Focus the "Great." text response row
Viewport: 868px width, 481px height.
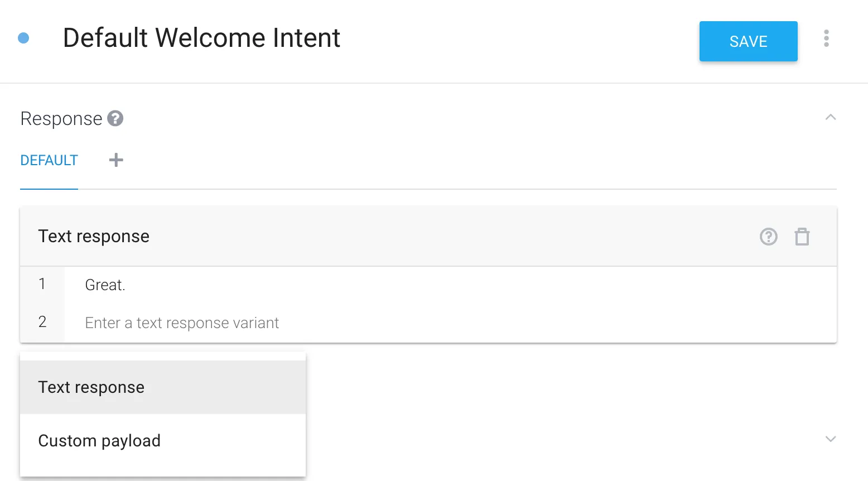[450, 285]
